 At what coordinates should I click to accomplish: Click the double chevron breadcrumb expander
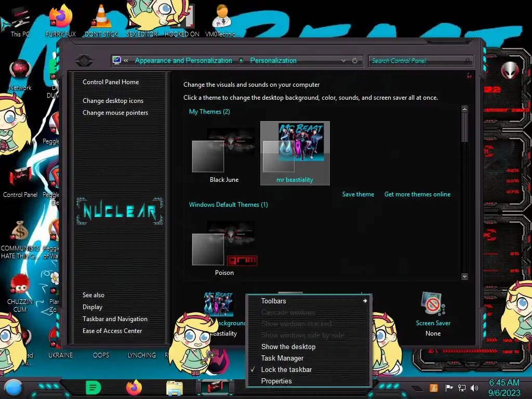pyautogui.click(x=126, y=60)
